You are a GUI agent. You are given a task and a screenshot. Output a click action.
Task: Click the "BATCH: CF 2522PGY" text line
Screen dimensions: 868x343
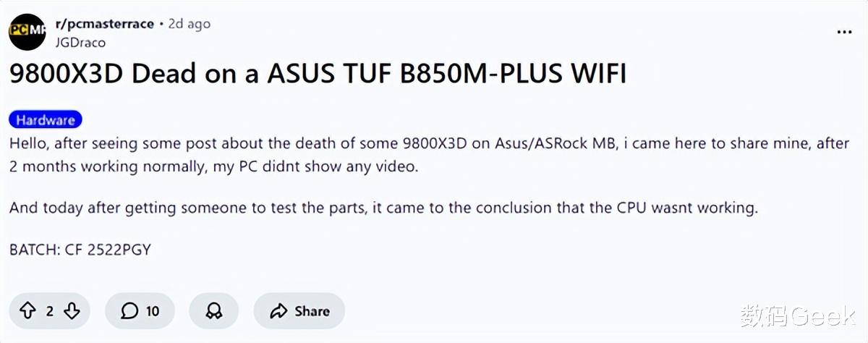(x=80, y=250)
